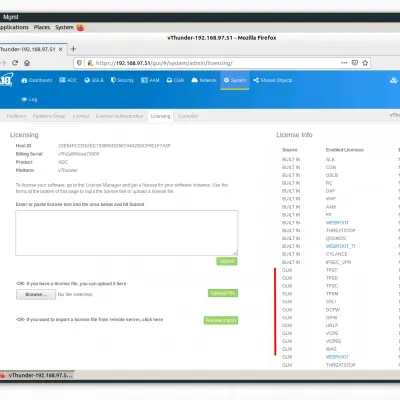Save the page to Pocket
Image resolution: width=400 pixels, height=400 pixels.
(355, 63)
